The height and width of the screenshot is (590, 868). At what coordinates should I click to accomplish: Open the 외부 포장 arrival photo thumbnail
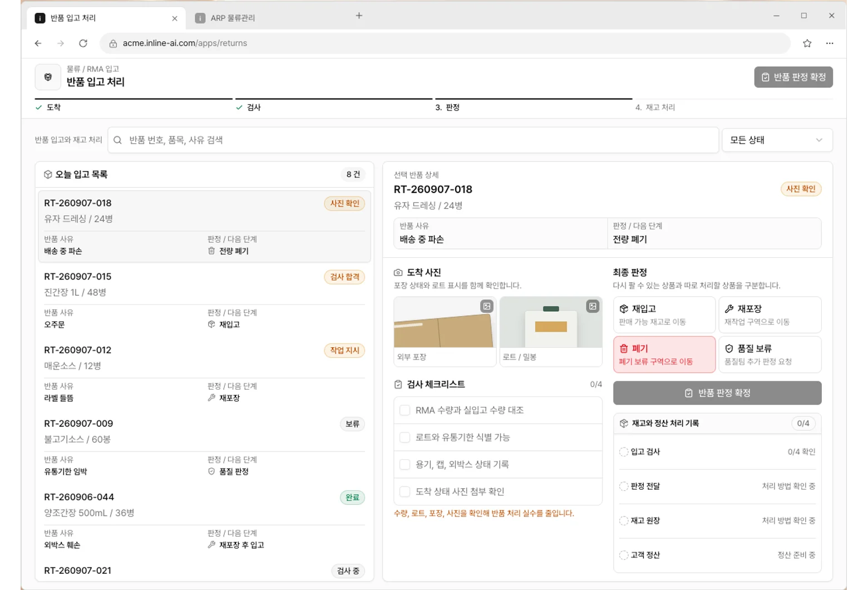(445, 331)
